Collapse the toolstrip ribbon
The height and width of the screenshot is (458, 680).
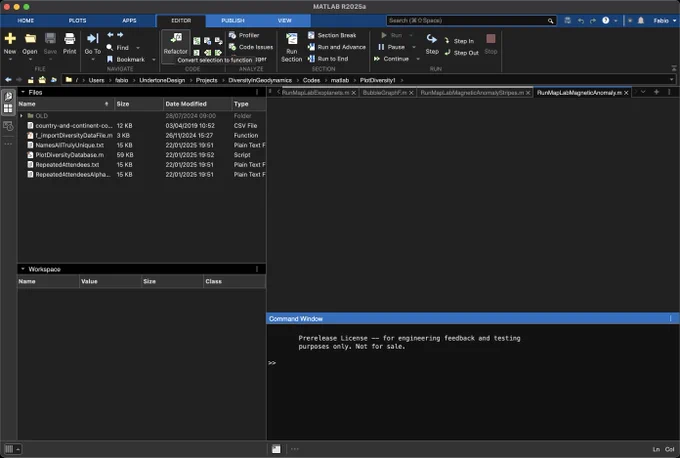pos(673,69)
